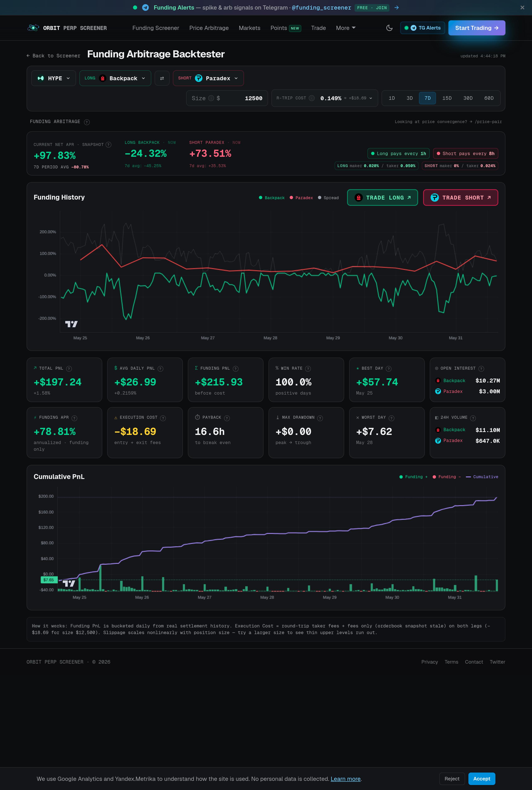Screen dimensions: 532x790
Task: Go to Markets nav item
Action: point(249,28)
